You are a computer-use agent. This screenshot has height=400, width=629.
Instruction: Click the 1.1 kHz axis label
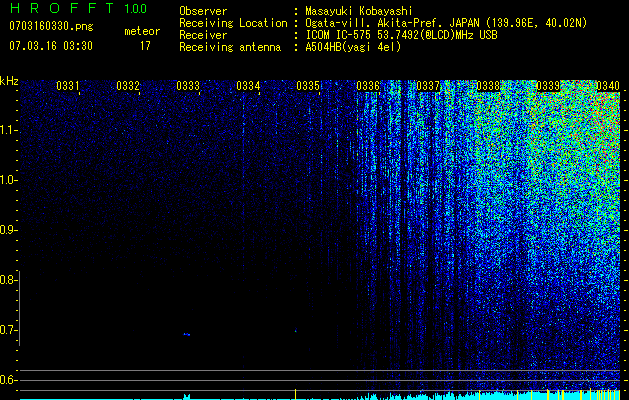[x=8, y=130]
